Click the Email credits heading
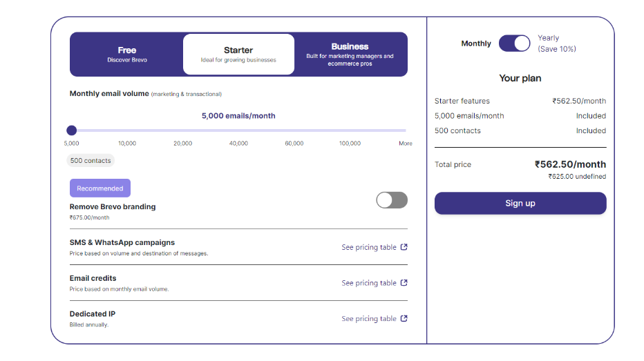The height and width of the screenshot is (361, 644). 93,278
